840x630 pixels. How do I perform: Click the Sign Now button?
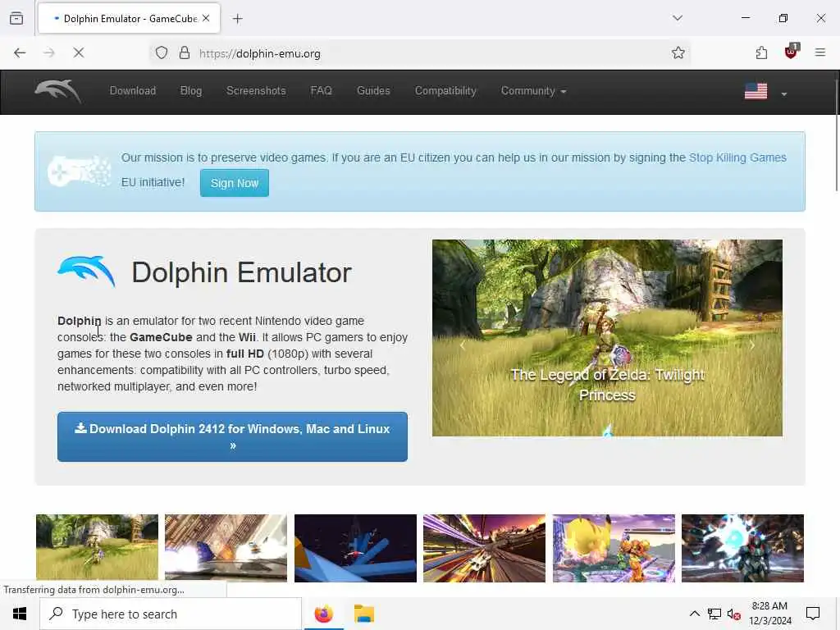pyautogui.click(x=235, y=183)
